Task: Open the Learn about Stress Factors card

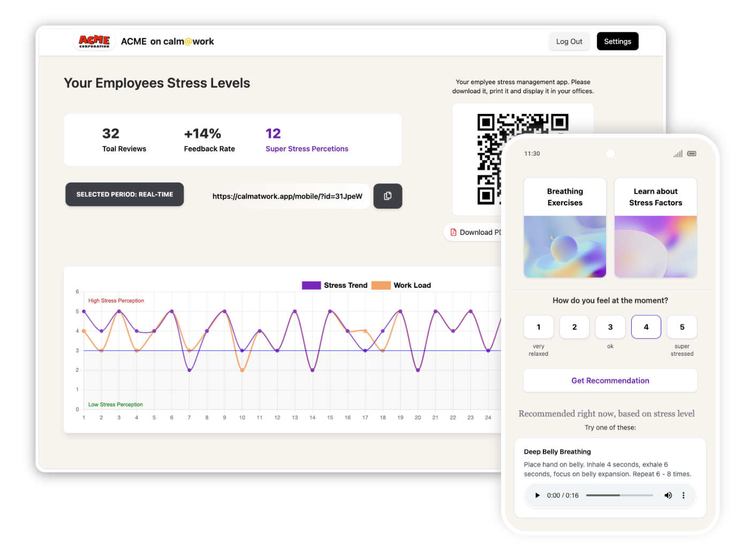Action: [655, 228]
